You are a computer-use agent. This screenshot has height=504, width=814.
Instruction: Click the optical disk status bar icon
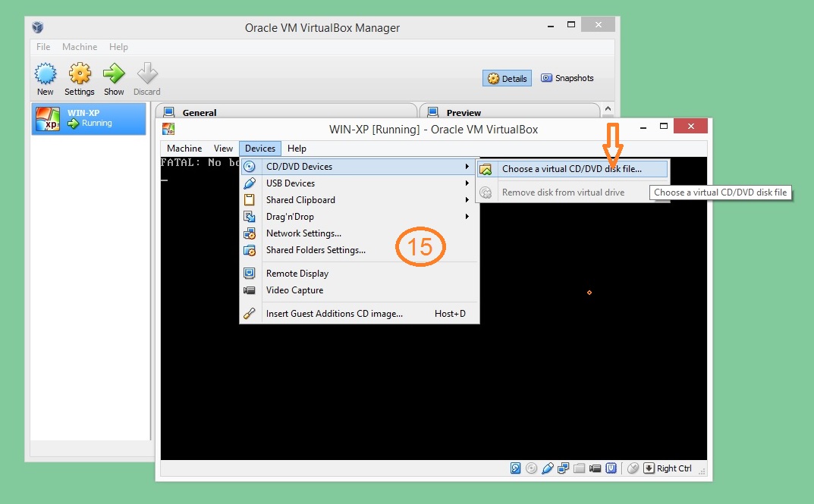coord(531,468)
